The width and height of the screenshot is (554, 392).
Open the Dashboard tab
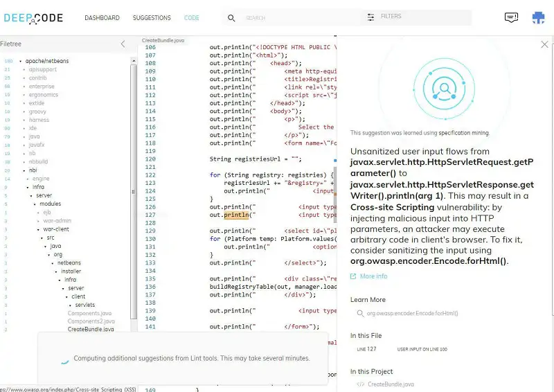102,18
